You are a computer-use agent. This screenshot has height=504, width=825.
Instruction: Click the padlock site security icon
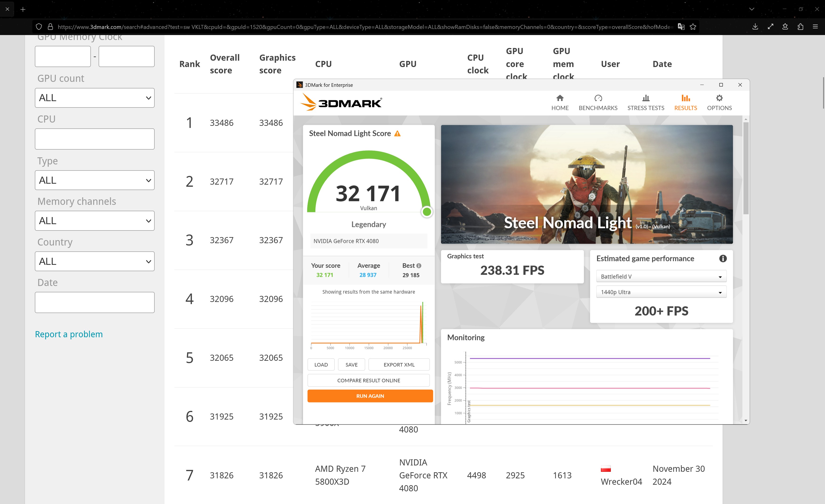tap(51, 27)
